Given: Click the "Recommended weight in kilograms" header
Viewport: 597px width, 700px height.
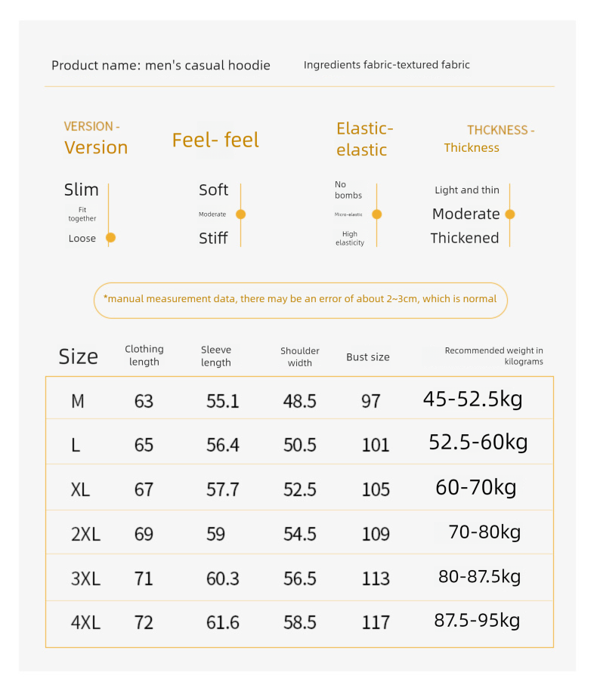Looking at the screenshot, I should (493, 356).
